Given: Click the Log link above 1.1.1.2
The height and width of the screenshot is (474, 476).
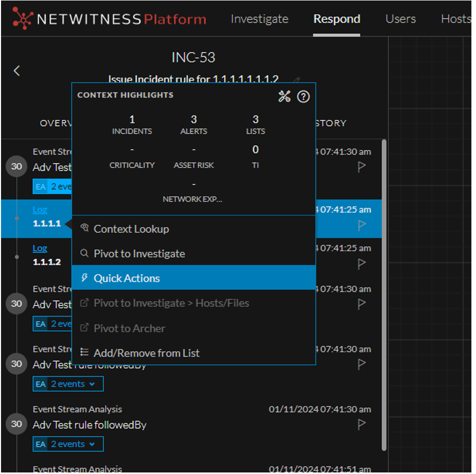Looking at the screenshot, I should pos(40,248).
